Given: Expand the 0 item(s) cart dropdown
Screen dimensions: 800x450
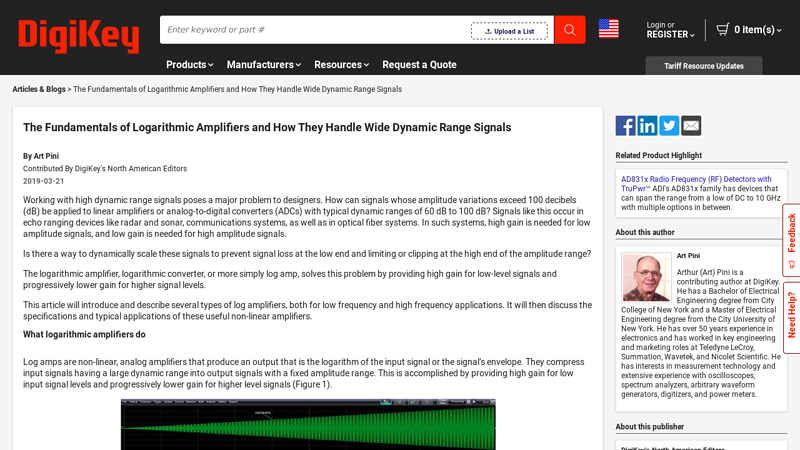Looking at the screenshot, I should (x=758, y=30).
